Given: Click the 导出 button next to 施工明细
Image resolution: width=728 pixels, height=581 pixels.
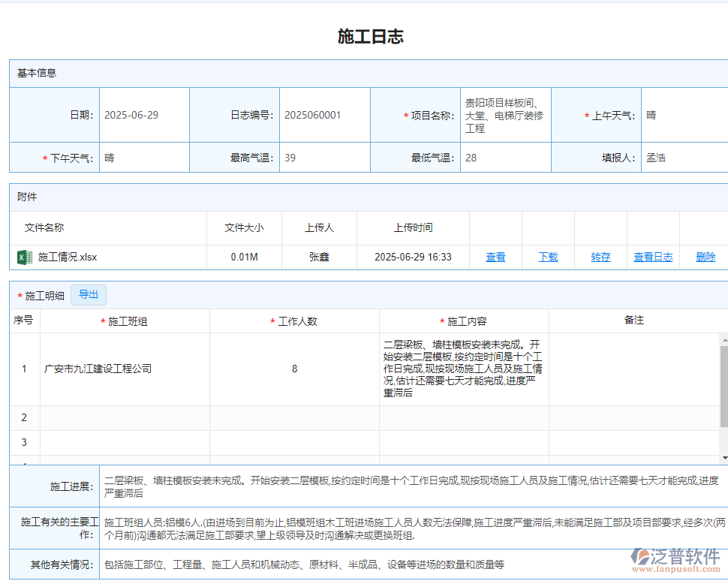Looking at the screenshot, I should coord(89,294).
